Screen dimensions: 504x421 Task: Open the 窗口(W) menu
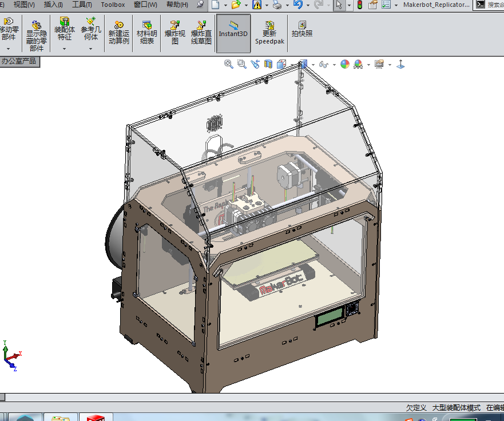coord(145,5)
